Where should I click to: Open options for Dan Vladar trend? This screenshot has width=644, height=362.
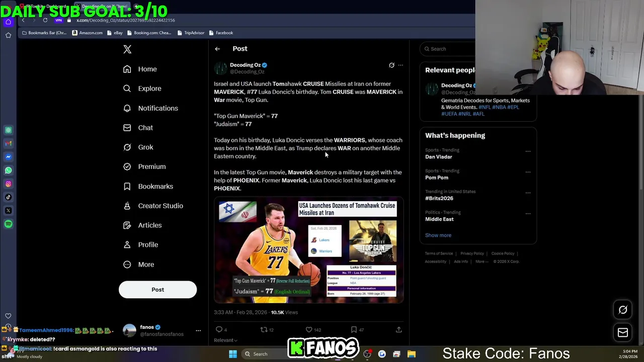click(x=528, y=151)
